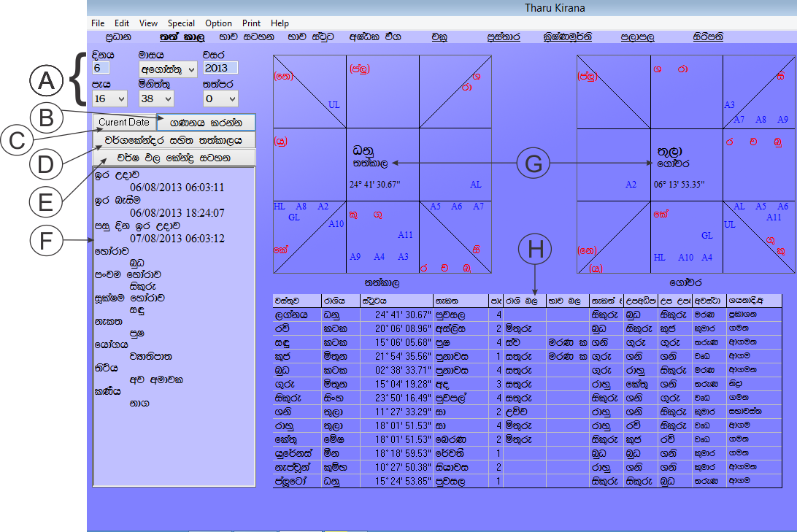
Task: Select the cell 15° 24' 53.85"
Action: pyautogui.click(x=396, y=481)
